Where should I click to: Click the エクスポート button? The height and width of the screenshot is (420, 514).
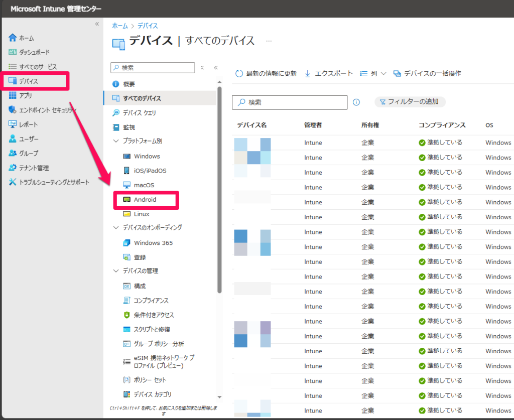tap(329, 73)
